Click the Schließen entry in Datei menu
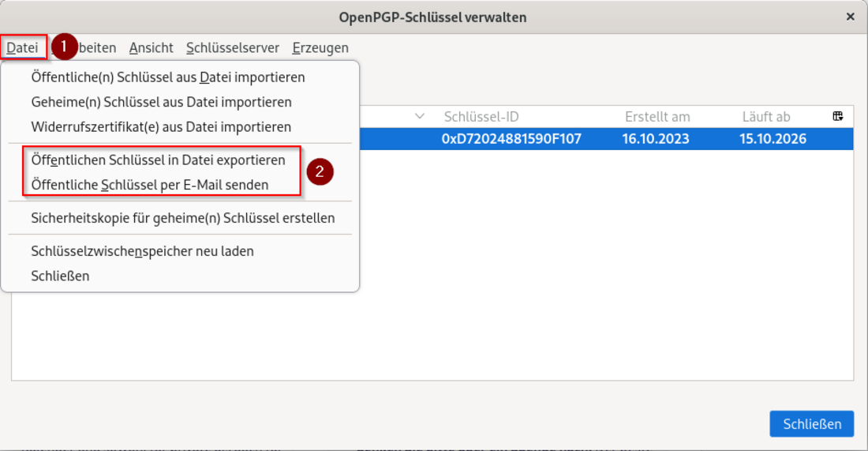 (180, 276)
